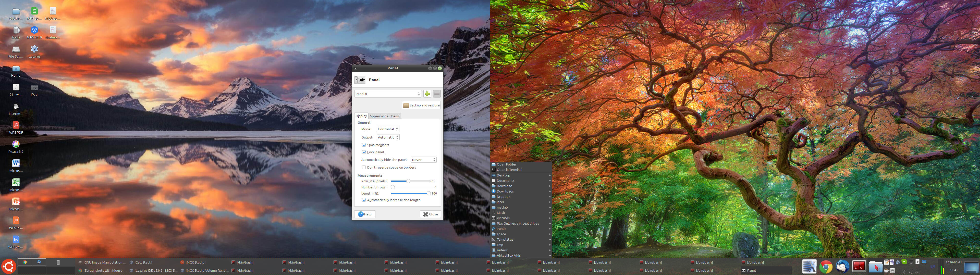Image resolution: width=980 pixels, height=275 pixels.
Task: Click the Row Size slider handle
Action: [x=408, y=181]
